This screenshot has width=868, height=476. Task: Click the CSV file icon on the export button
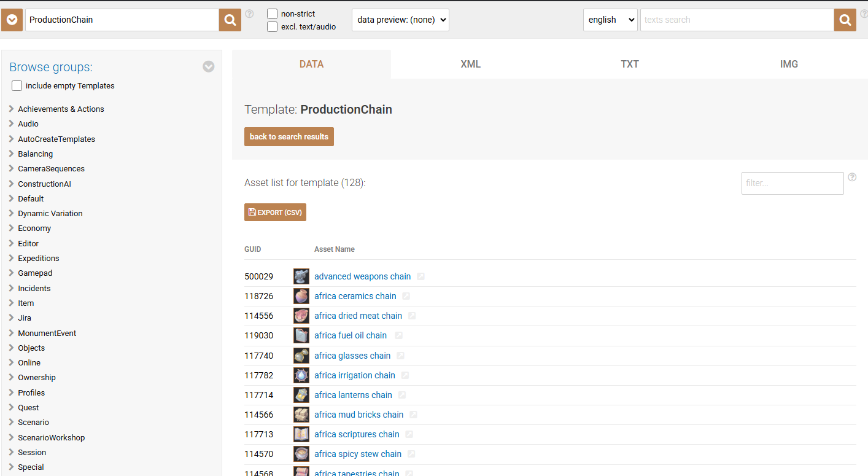[253, 212]
